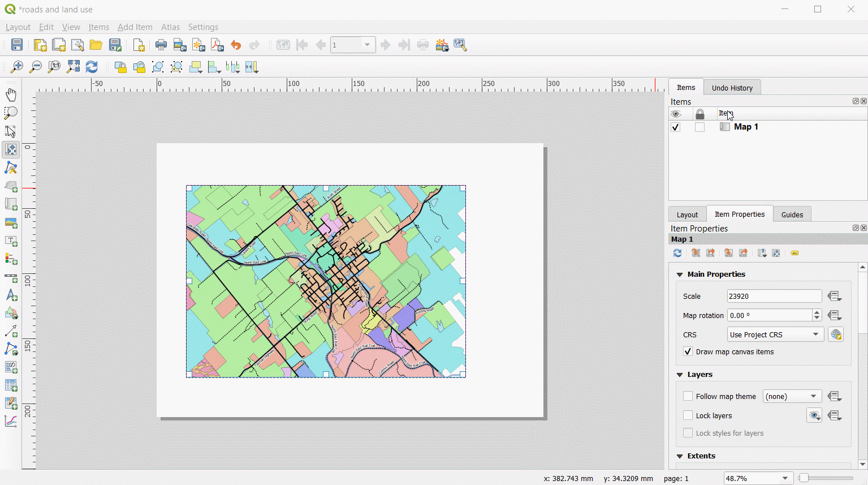Open the Atlas menu
Viewport: 868px width, 485px height.
pos(170,27)
